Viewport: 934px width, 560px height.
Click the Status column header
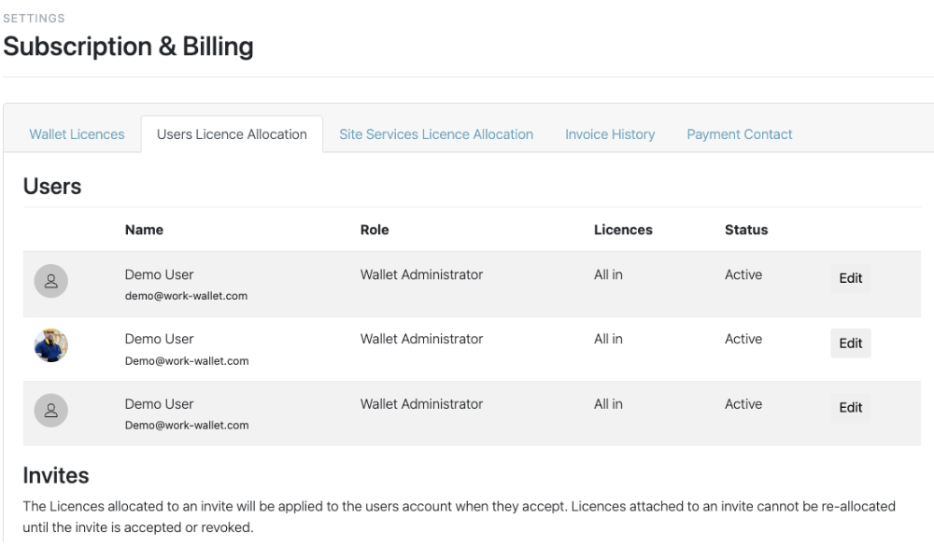[x=743, y=229]
